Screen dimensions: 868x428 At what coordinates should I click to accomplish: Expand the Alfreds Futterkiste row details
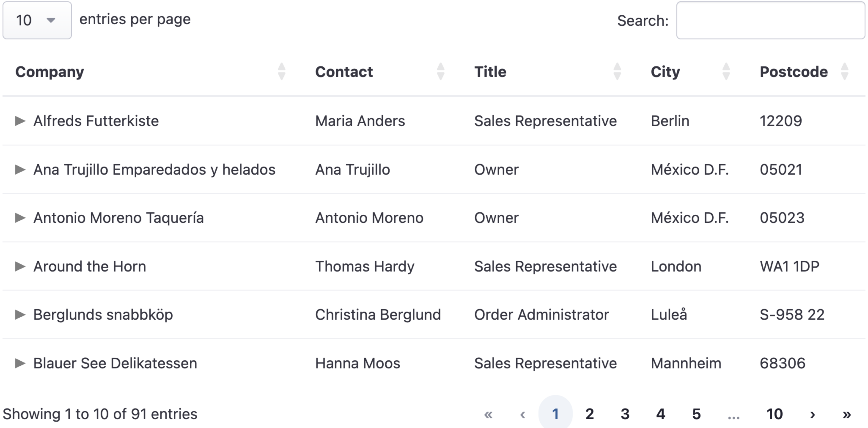tap(20, 121)
